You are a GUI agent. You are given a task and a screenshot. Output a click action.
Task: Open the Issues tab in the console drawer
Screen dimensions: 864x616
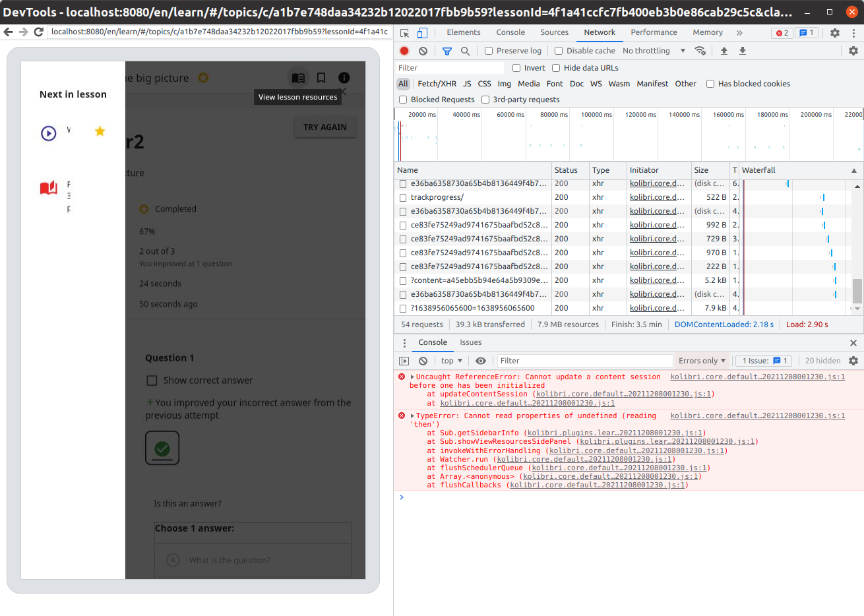click(x=470, y=342)
